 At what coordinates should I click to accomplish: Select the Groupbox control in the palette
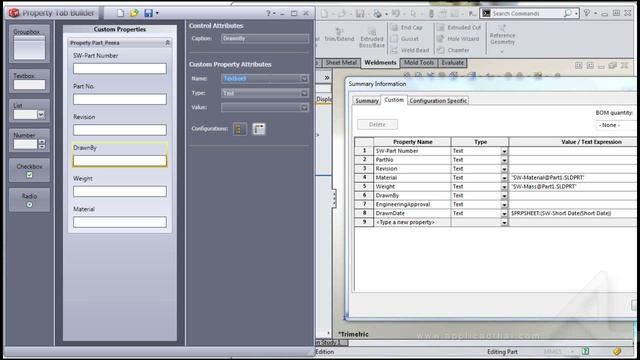coord(29,44)
